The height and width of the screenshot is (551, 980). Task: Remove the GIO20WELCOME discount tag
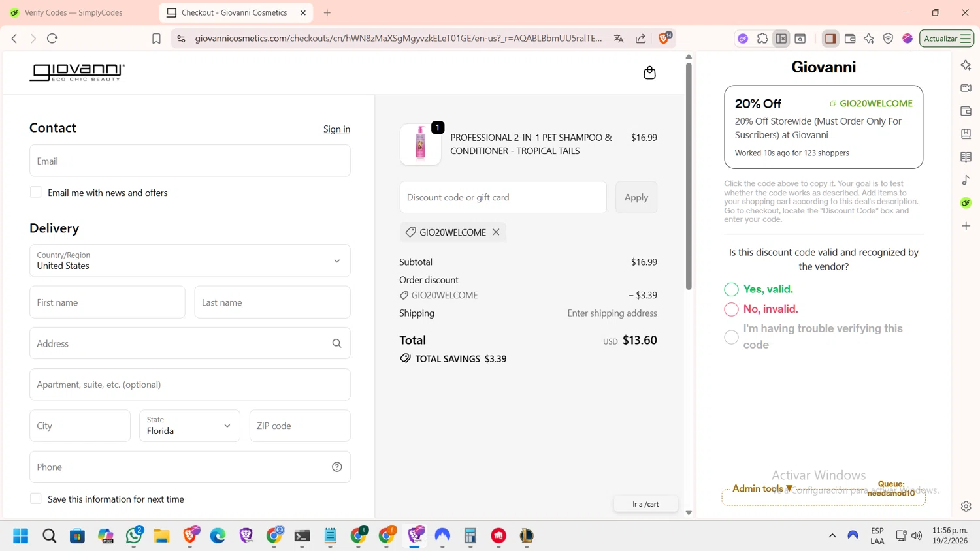(x=496, y=232)
